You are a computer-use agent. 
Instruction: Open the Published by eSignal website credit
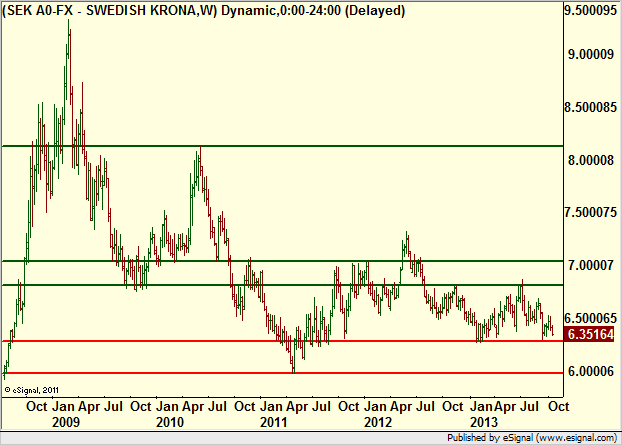click(x=532, y=438)
